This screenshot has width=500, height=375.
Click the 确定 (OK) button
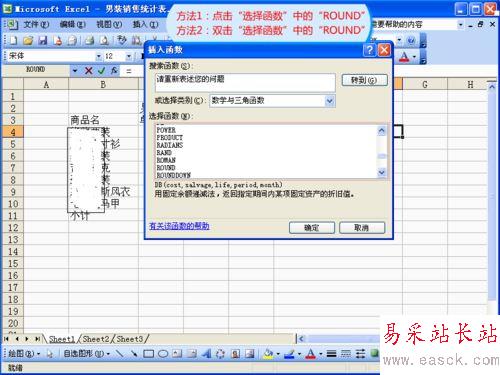[312, 228]
